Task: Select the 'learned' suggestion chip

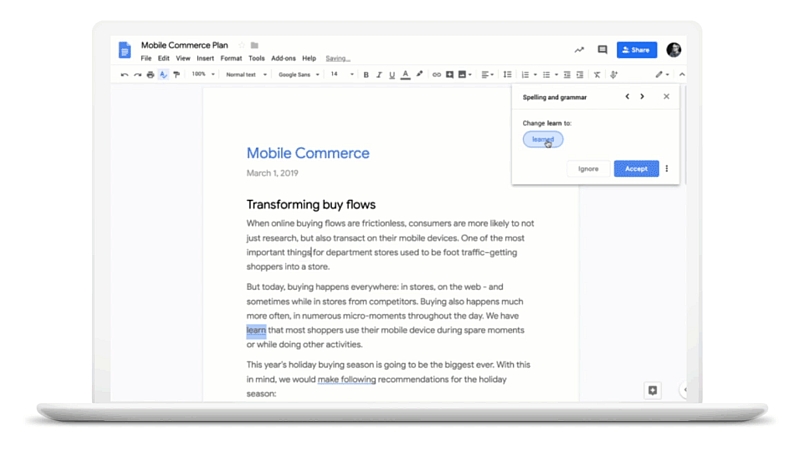Action: tap(543, 139)
